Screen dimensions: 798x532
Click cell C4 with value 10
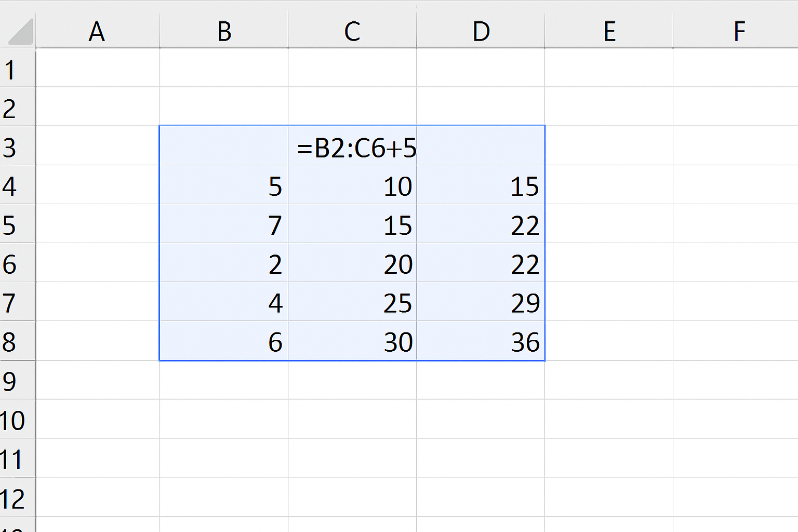pos(352,184)
